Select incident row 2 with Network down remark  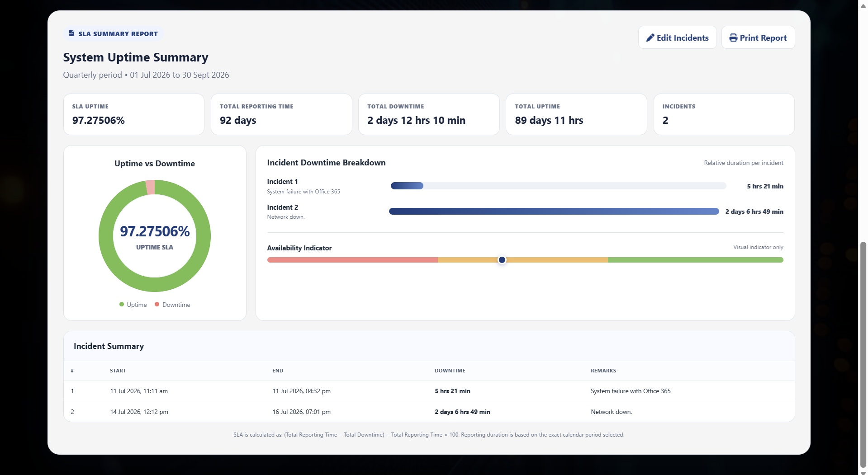pos(429,412)
